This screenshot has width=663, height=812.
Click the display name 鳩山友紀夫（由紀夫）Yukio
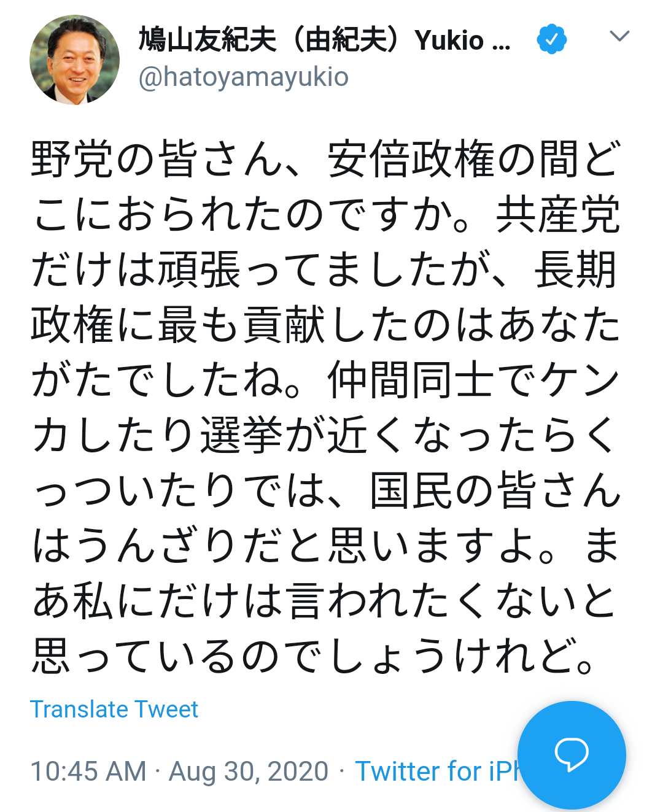click(x=324, y=40)
